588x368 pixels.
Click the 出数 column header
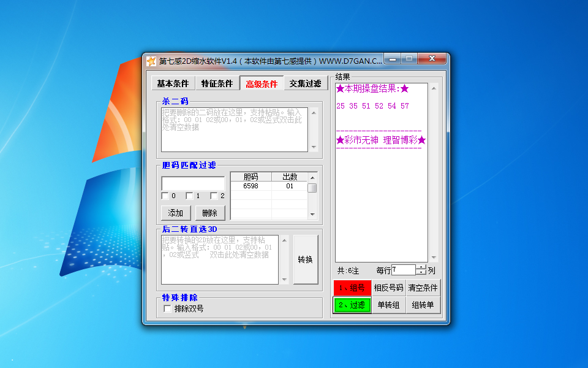(290, 177)
